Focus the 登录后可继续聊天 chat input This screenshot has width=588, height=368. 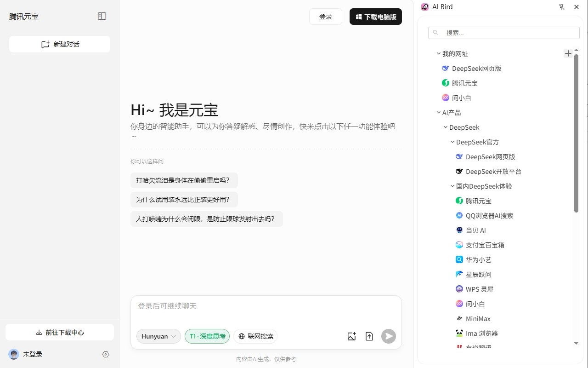tap(266, 306)
